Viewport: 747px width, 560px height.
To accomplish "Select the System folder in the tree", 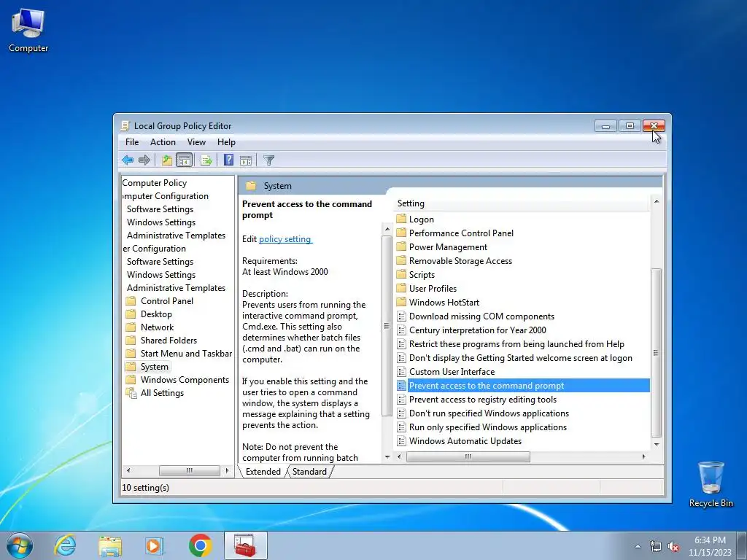I will [154, 367].
